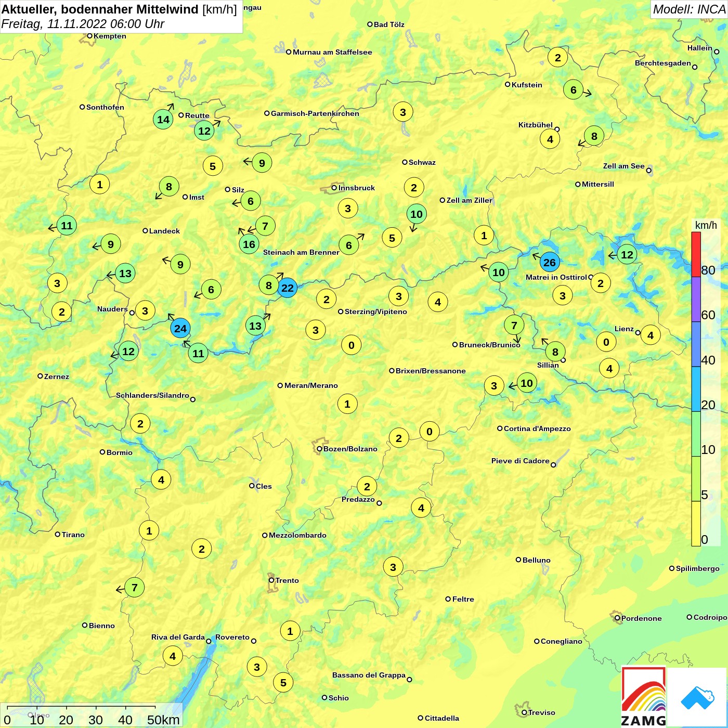The image size is (728, 728).
Task: Select the blue 22 km/h station marker
Action: point(288,288)
